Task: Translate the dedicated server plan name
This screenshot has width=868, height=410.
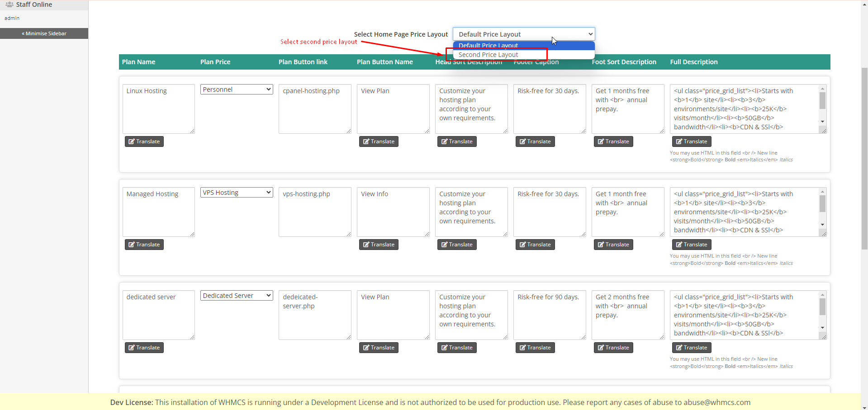Action: pos(144,348)
